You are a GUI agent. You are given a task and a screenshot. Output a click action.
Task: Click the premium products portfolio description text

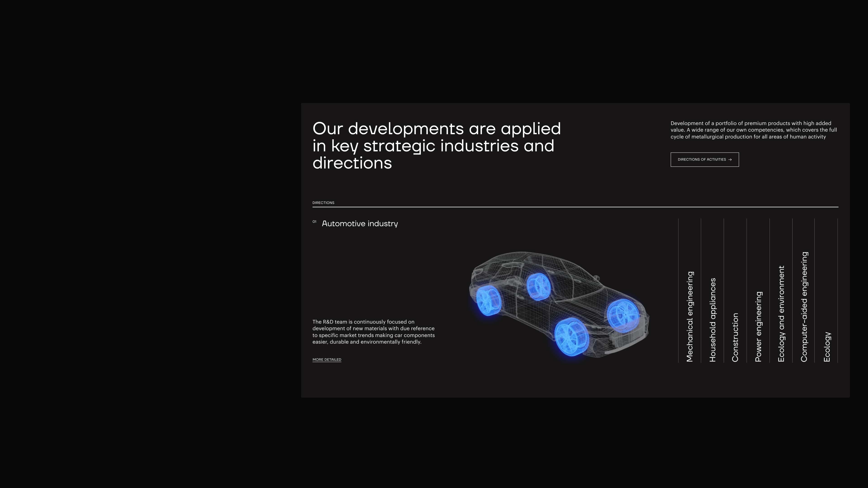click(754, 130)
